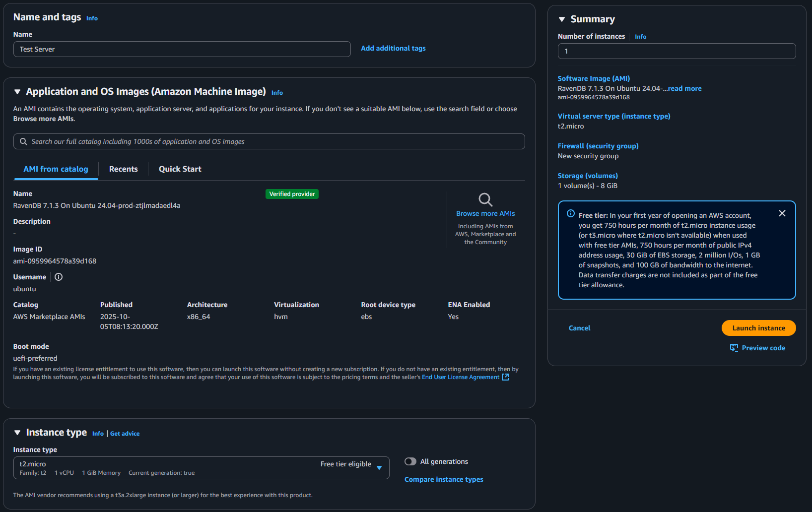Click Virtual server type (instance type) link
Viewport: 812px width, 512px height.
tap(614, 116)
